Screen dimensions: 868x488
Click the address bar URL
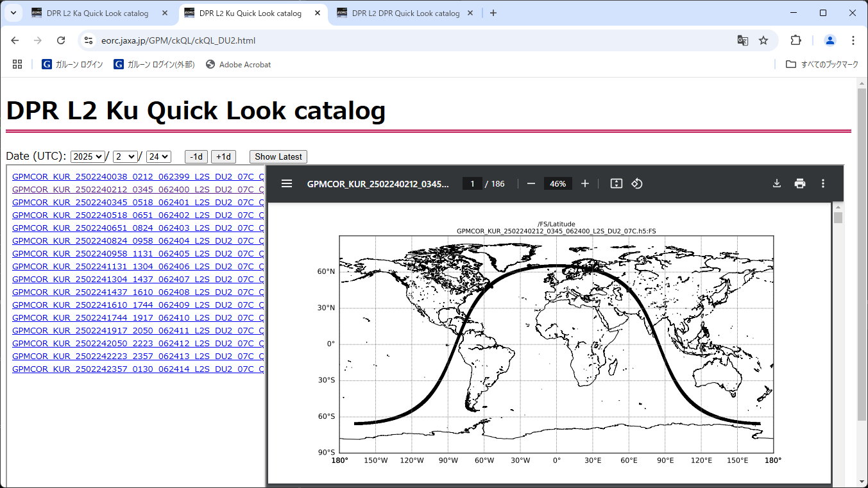(178, 40)
